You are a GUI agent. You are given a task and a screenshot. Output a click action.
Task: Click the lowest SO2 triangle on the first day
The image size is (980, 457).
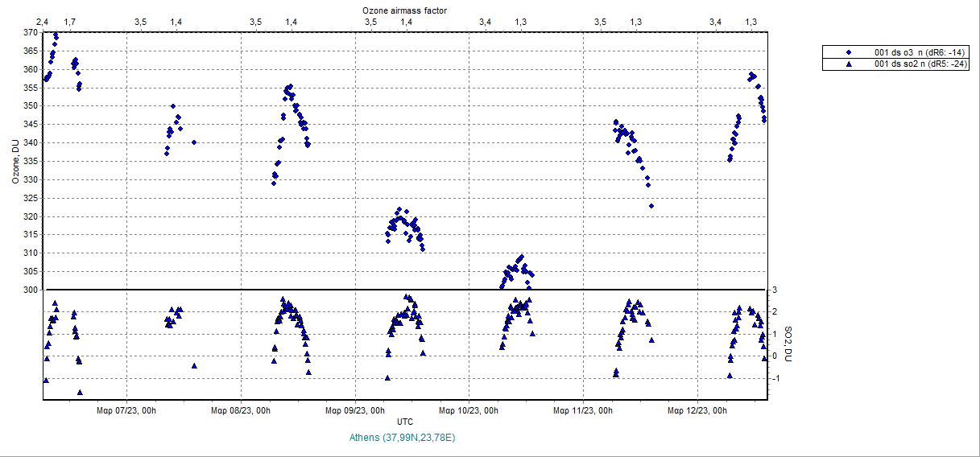[80, 392]
